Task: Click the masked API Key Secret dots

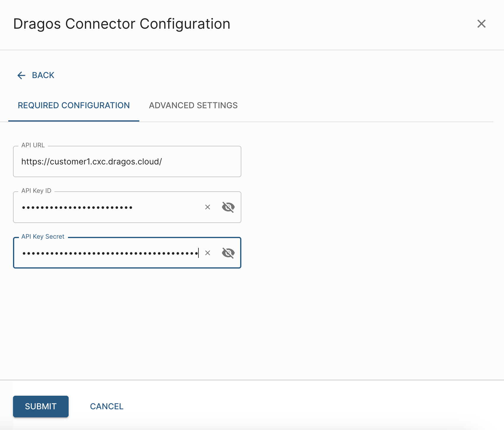Action: point(109,253)
